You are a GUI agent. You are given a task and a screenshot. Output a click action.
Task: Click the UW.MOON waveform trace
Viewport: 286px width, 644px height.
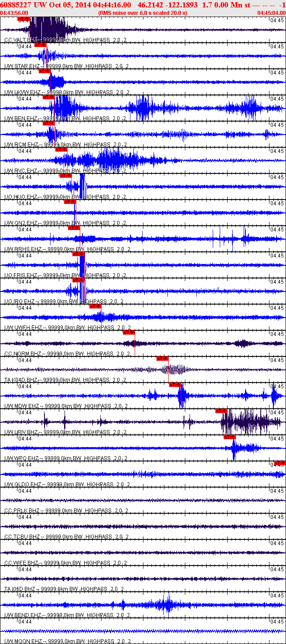143,631
